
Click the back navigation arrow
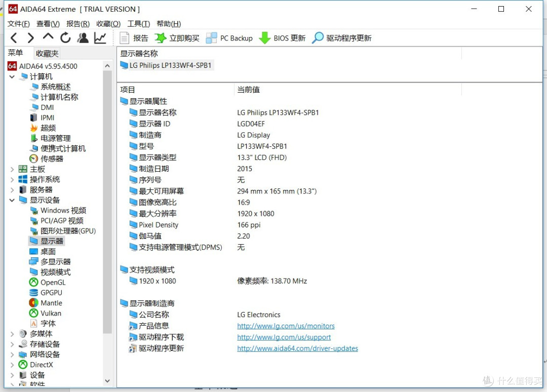point(14,37)
